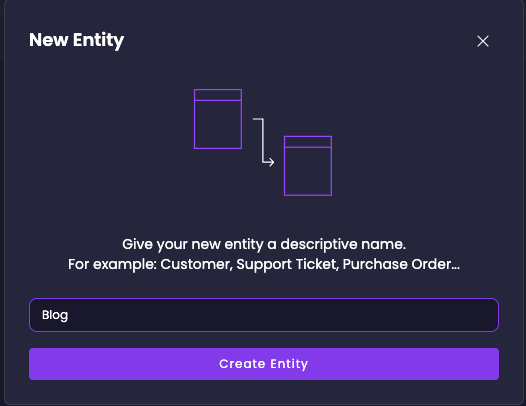This screenshot has height=406, width=526.
Task: Click the header strip of the upper entity box
Action: tap(218, 95)
